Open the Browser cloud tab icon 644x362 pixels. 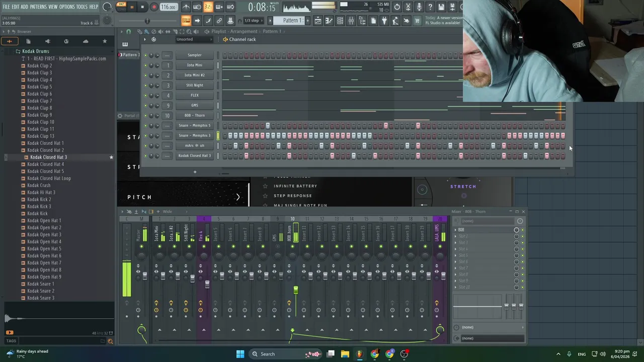(x=86, y=41)
